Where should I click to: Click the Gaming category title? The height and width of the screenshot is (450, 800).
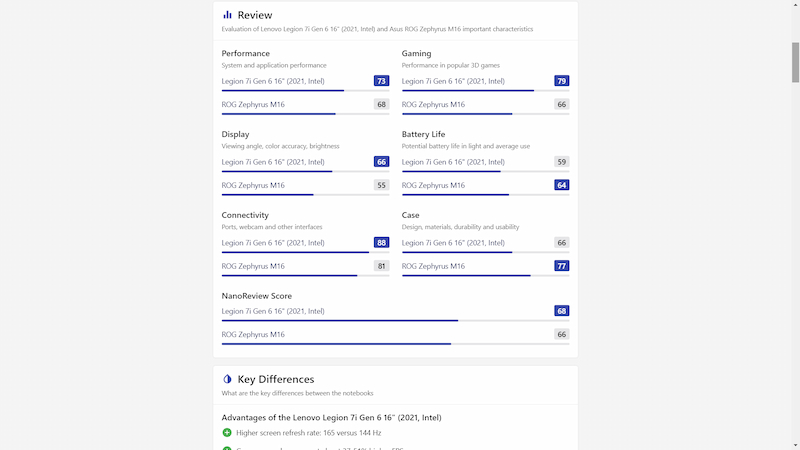[x=416, y=54]
